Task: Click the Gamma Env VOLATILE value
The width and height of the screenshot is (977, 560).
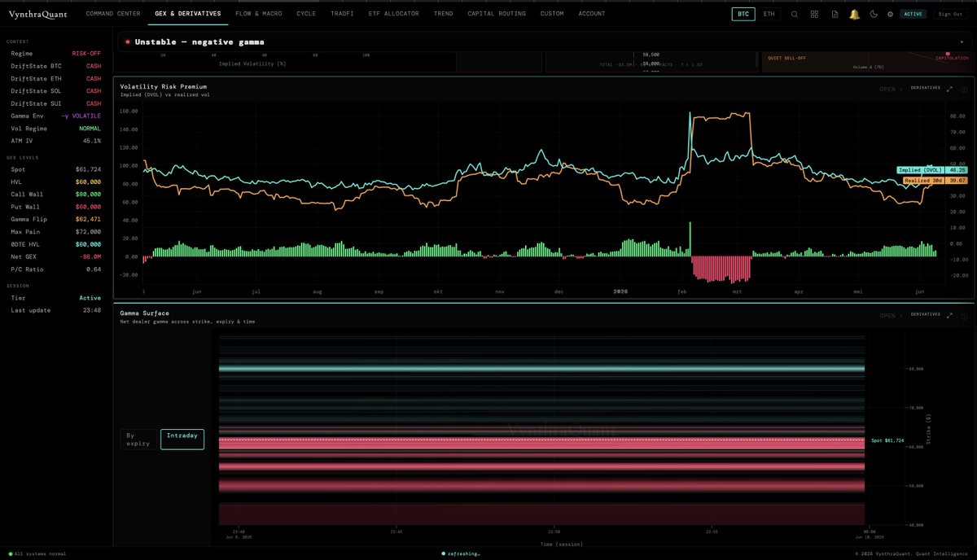Action: [x=81, y=116]
